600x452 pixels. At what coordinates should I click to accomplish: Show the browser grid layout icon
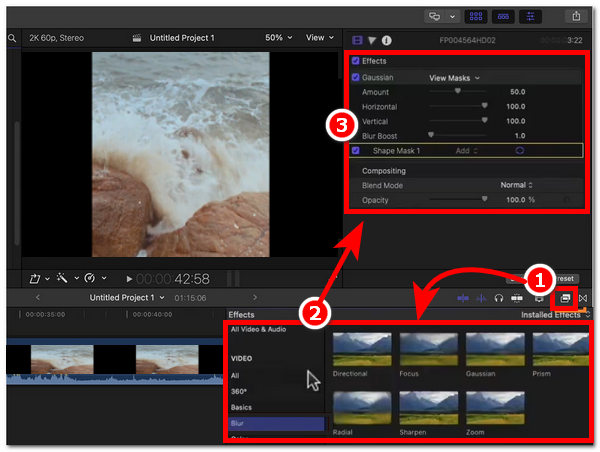[x=476, y=16]
